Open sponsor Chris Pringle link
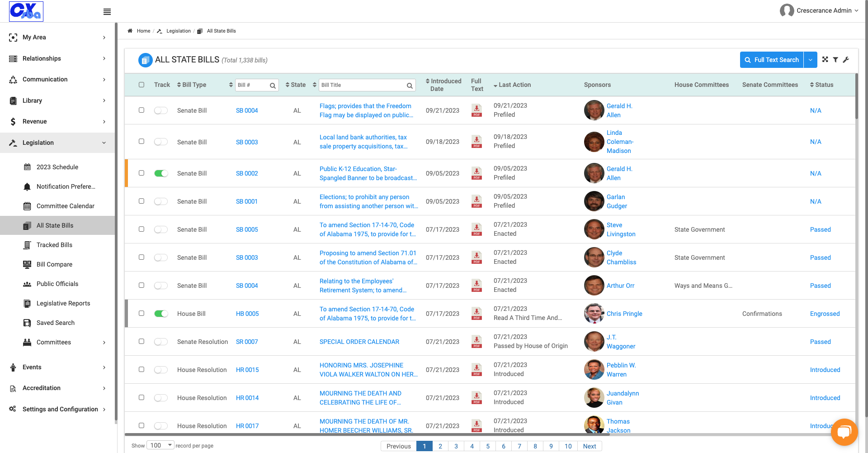868x453 pixels. click(x=624, y=314)
